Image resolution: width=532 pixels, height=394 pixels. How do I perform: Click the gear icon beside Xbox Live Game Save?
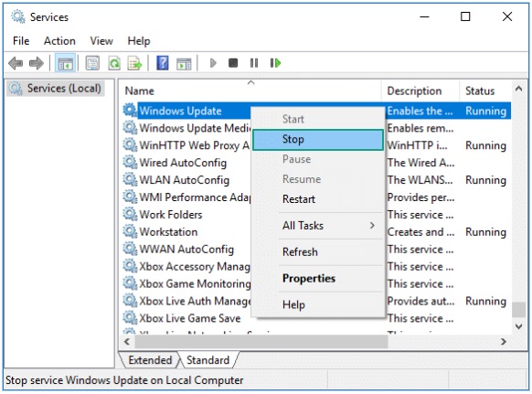pos(130,318)
